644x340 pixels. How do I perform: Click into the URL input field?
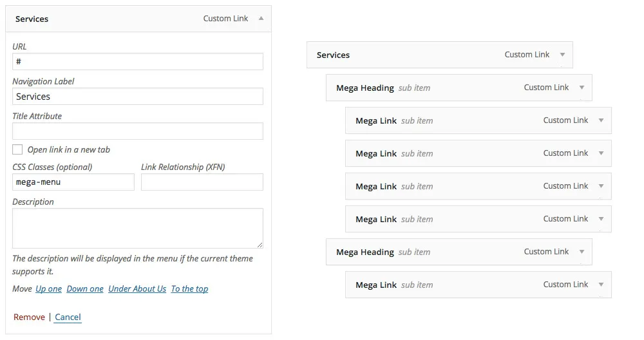pos(137,61)
